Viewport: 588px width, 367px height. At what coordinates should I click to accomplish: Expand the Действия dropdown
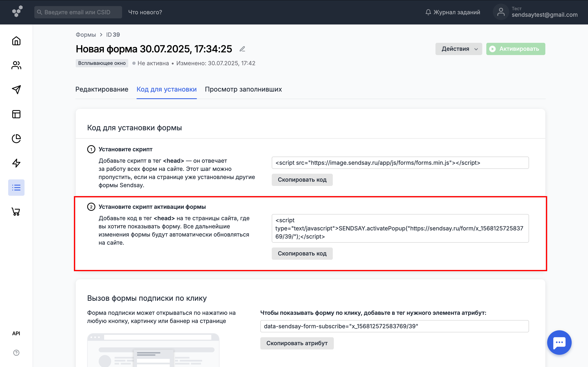coord(459,49)
